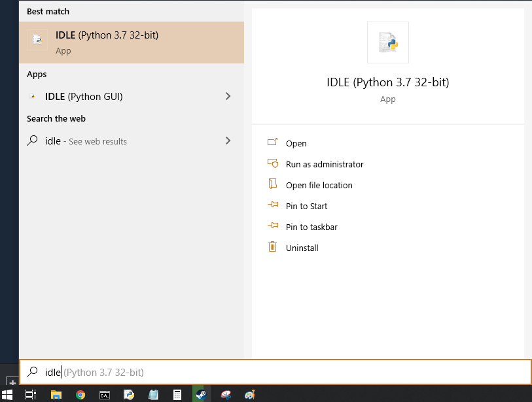532x402 pixels.
Task: Click the Open action icon
Action: point(272,142)
